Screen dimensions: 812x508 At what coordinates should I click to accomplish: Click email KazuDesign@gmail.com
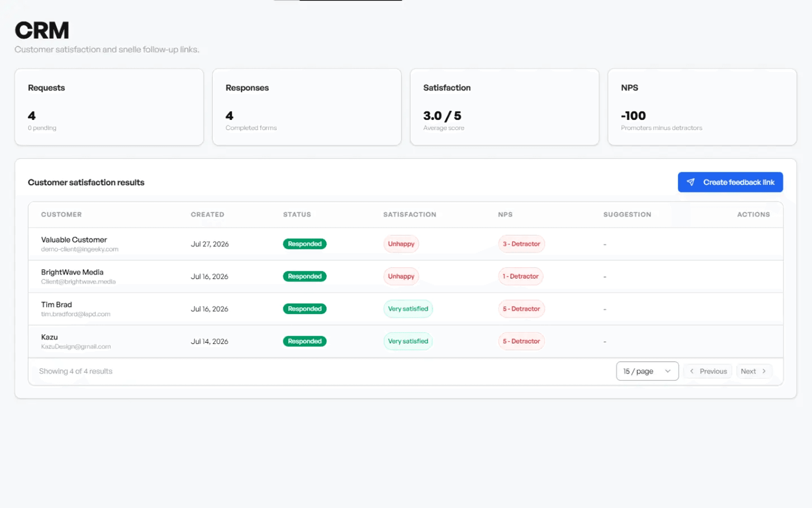[x=76, y=346]
